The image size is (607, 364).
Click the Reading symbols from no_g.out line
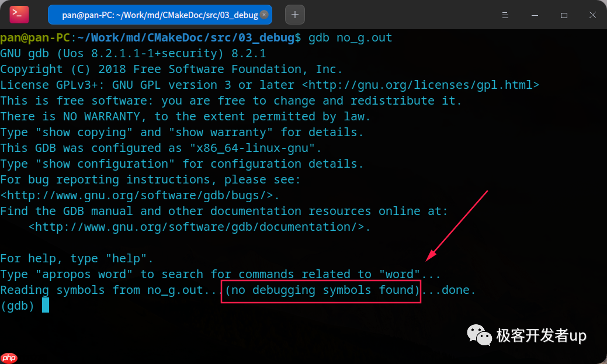tap(107, 290)
